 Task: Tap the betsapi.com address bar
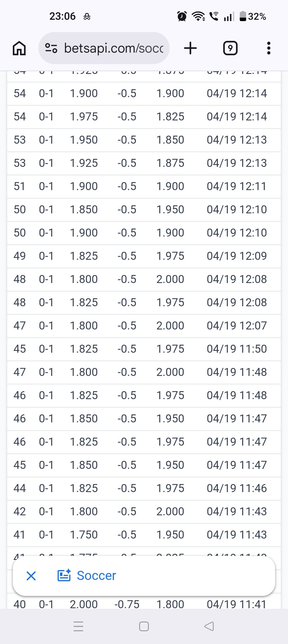tap(104, 48)
